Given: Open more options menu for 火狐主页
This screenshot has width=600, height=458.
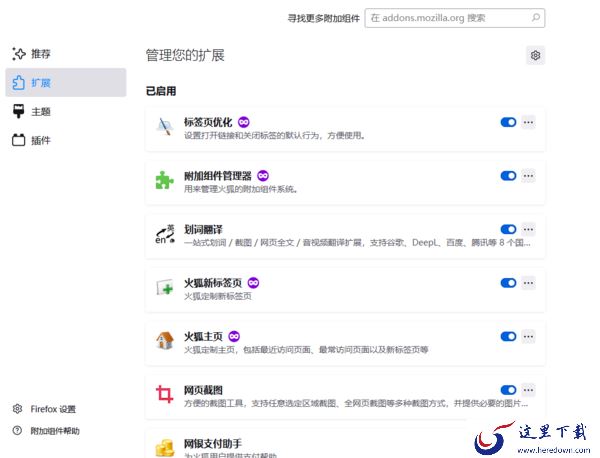Looking at the screenshot, I should (x=528, y=336).
